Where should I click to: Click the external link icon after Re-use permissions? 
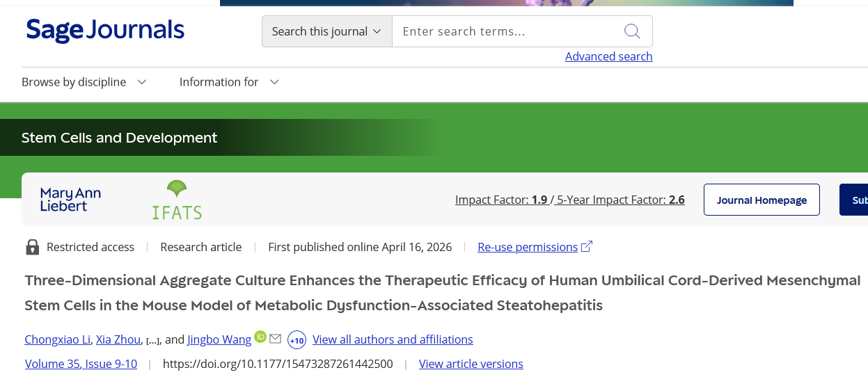click(586, 246)
